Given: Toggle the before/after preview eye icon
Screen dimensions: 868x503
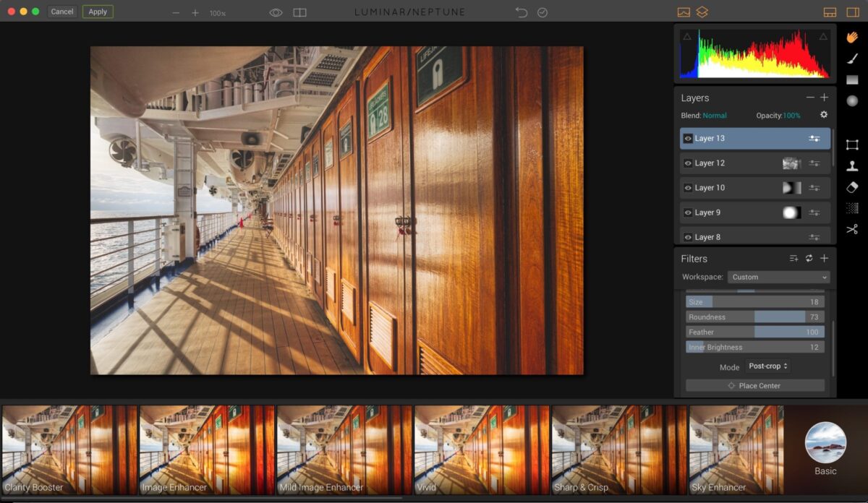Looking at the screenshot, I should [276, 12].
